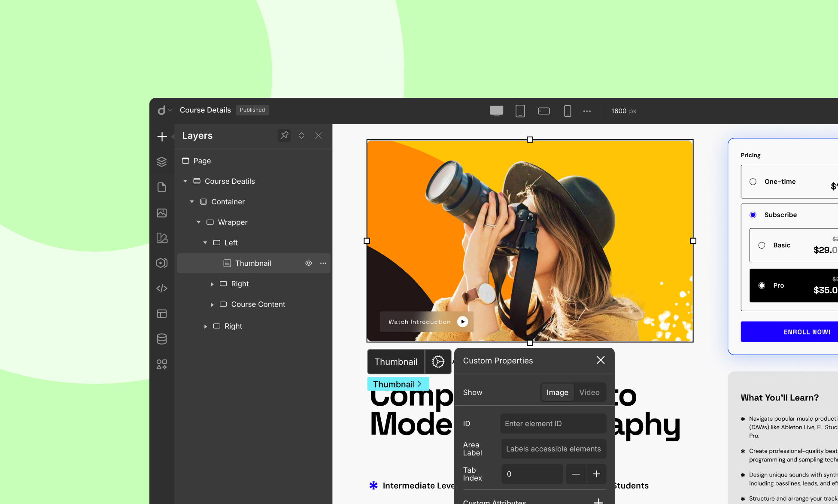Image resolution: width=838 pixels, height=504 pixels.
Task: Switch to desktop viewport
Action: click(x=497, y=111)
